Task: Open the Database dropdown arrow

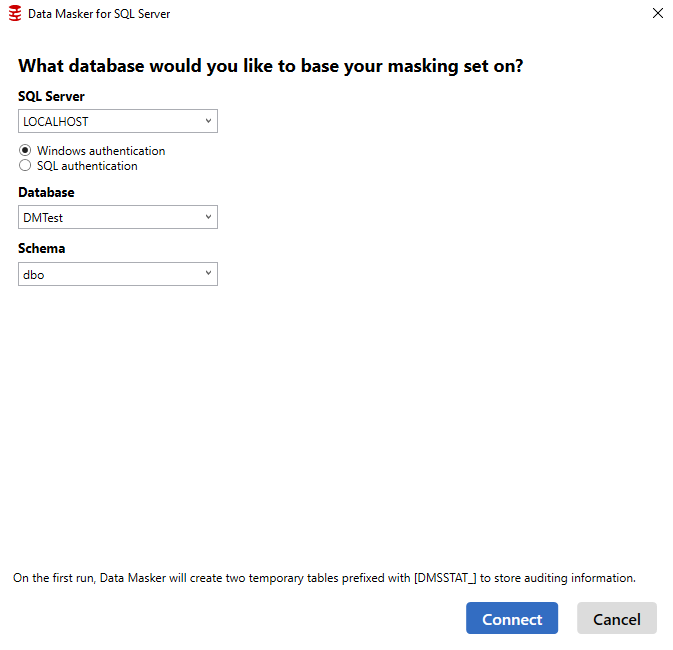Action: tap(208, 217)
